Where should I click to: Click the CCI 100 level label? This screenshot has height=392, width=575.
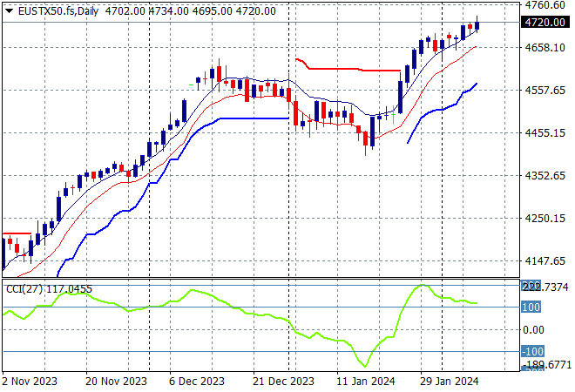coord(531,308)
